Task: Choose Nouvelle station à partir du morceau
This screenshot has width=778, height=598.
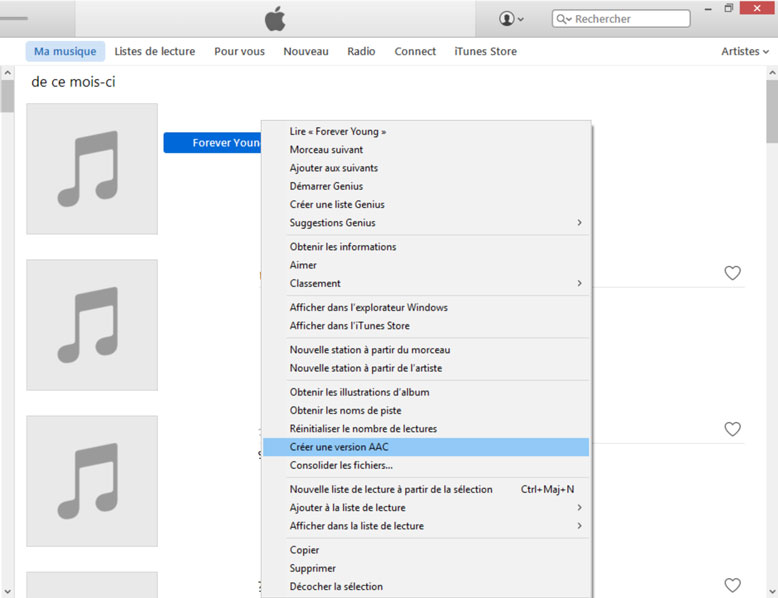Action: [426, 350]
